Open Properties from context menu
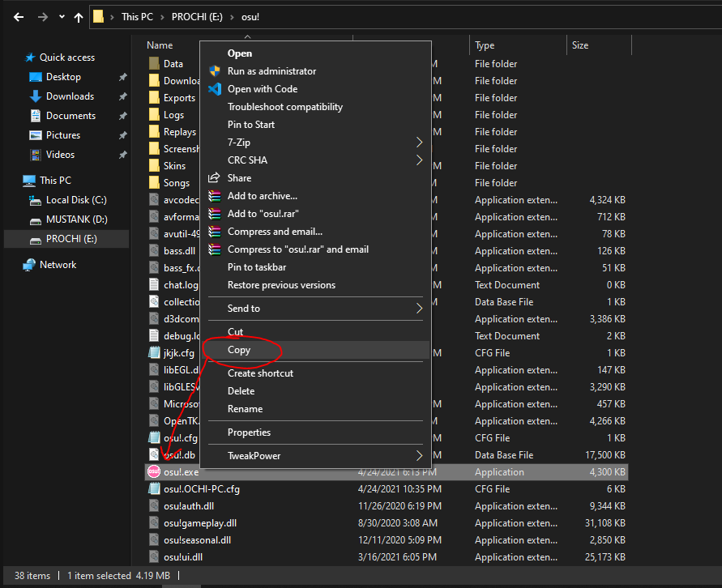 pos(315,432)
